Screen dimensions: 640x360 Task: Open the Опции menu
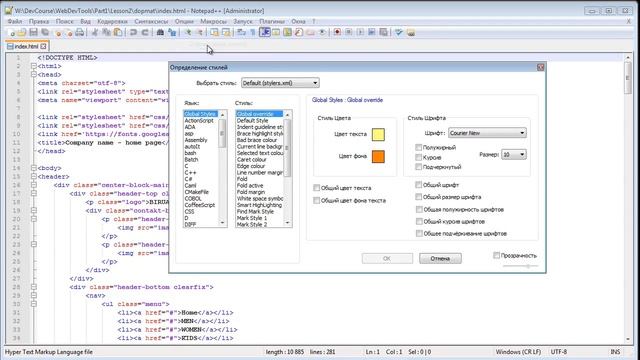[x=184, y=21]
